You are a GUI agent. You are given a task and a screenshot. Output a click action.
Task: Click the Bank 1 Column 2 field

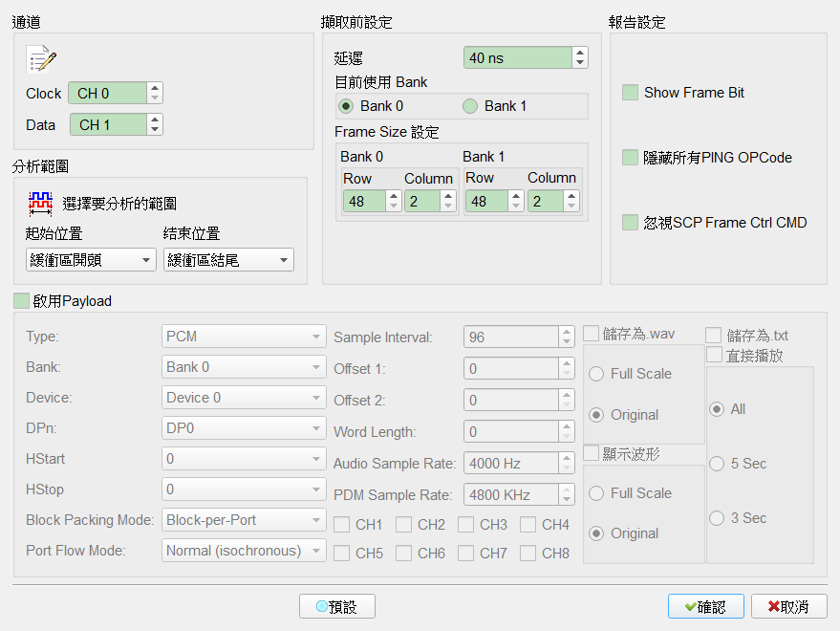click(546, 201)
